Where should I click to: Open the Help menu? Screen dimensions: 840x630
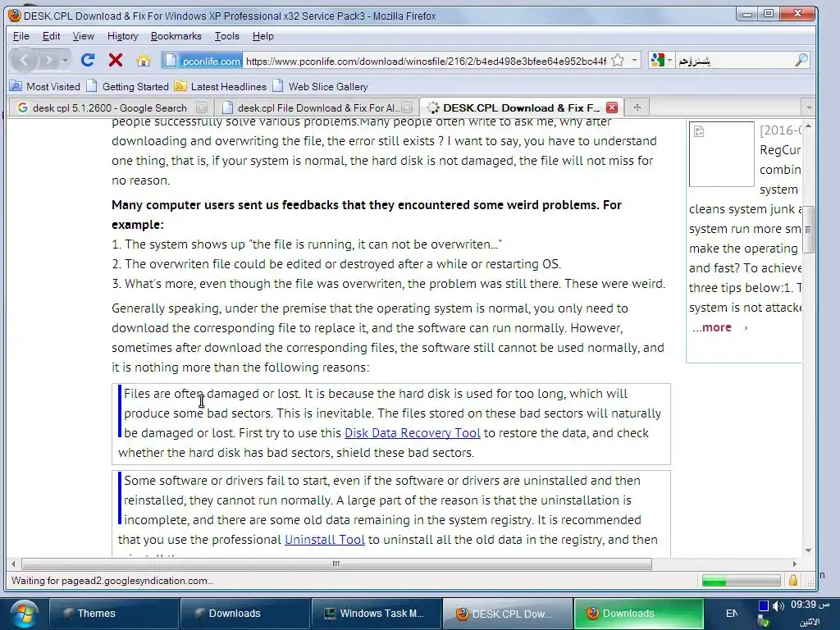pyautogui.click(x=263, y=36)
